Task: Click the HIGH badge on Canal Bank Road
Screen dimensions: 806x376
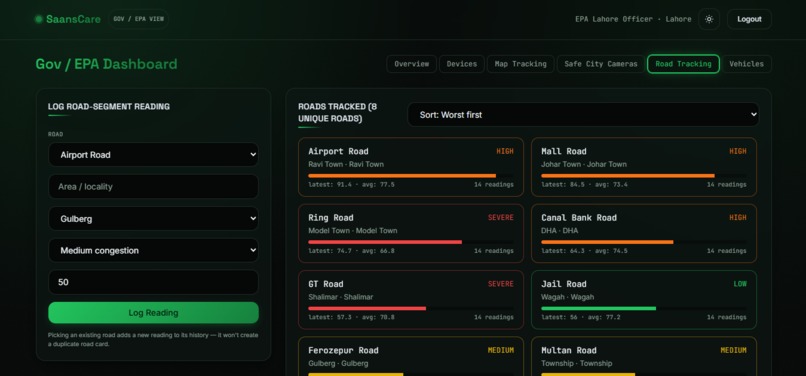Action: (x=738, y=218)
